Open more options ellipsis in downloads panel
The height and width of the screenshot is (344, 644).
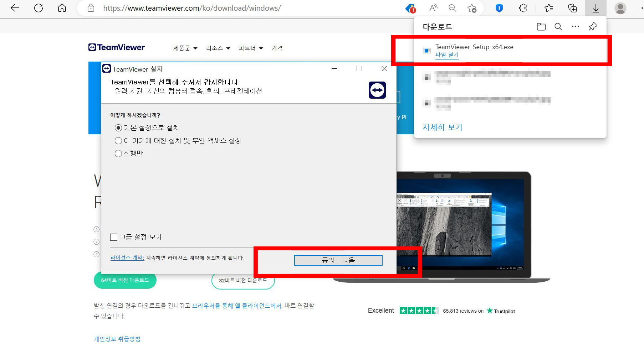(576, 27)
